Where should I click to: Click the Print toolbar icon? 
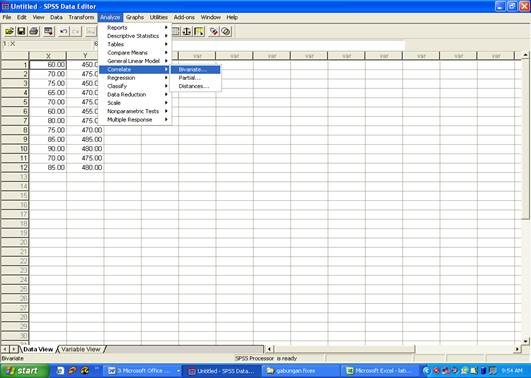click(34, 32)
